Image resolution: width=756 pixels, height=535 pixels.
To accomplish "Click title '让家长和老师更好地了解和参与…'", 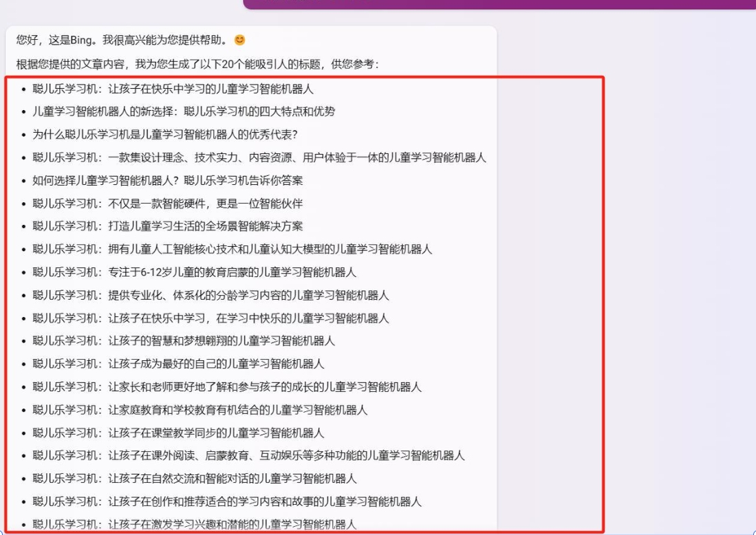I will pyautogui.click(x=227, y=386).
